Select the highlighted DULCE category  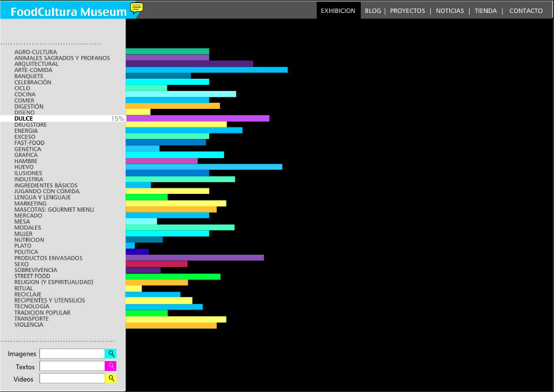[28, 119]
